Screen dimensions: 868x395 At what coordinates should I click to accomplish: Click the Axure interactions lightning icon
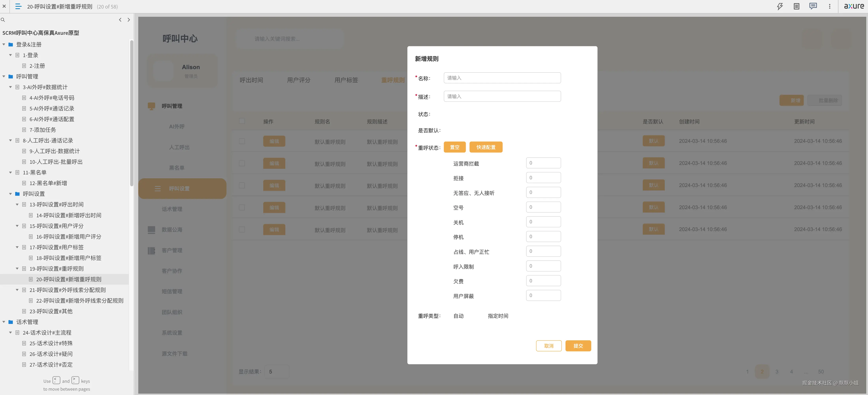tap(780, 6)
